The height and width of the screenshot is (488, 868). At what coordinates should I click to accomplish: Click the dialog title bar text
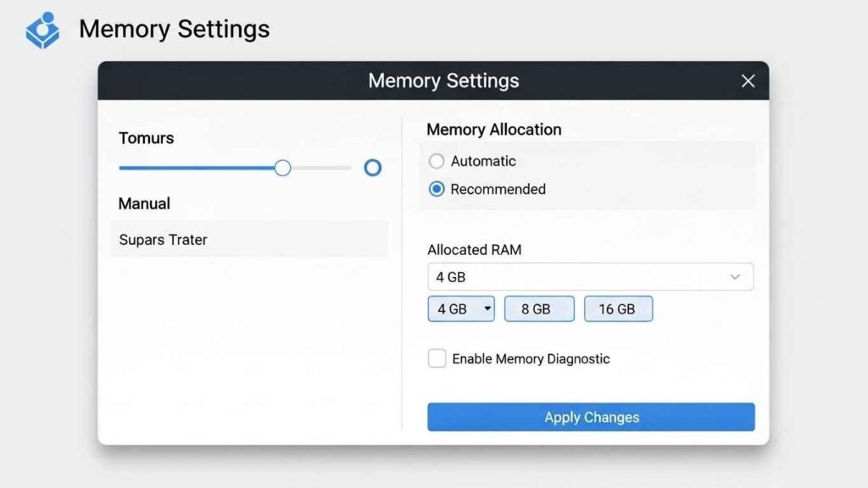coord(443,81)
